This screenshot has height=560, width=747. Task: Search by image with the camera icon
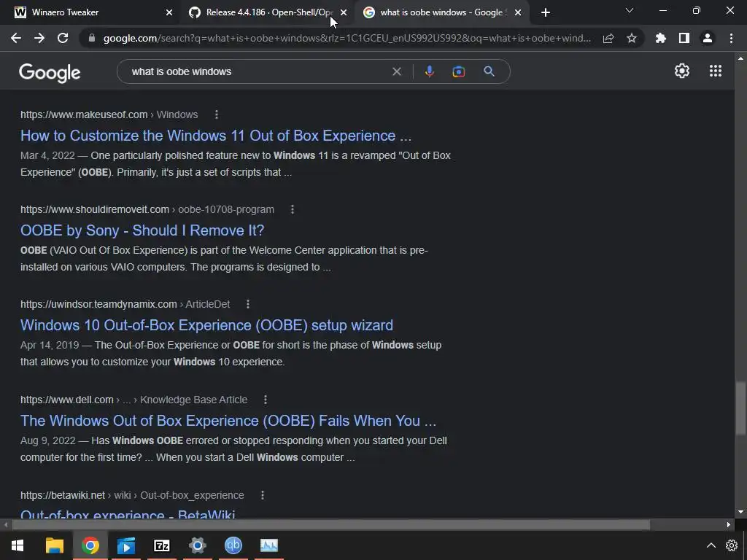(459, 71)
